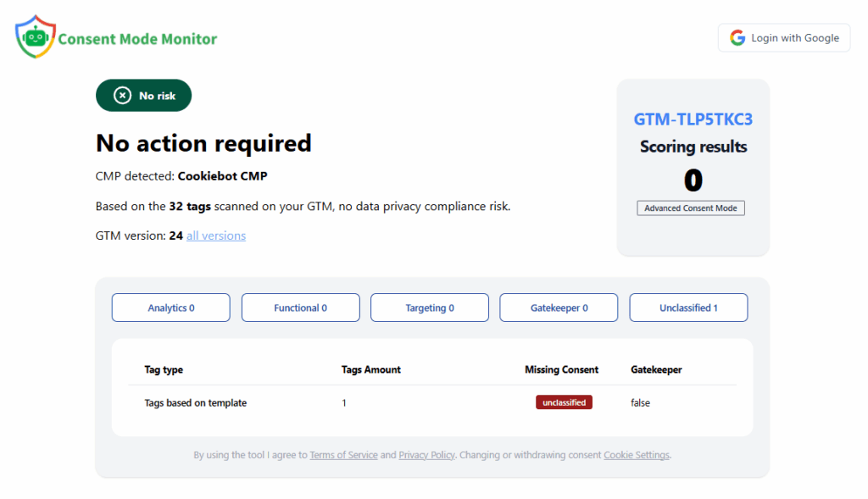Image resolution: width=868 pixels, height=499 pixels.
Task: Click the Consent Mode Monitor shield logo
Action: point(35,37)
